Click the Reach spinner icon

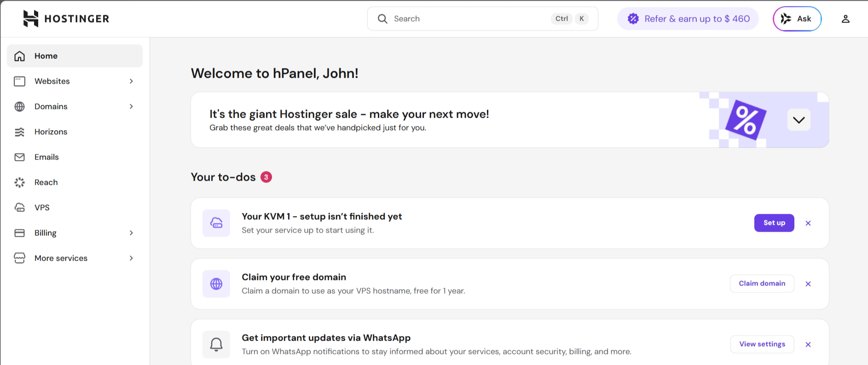pyautogui.click(x=19, y=182)
